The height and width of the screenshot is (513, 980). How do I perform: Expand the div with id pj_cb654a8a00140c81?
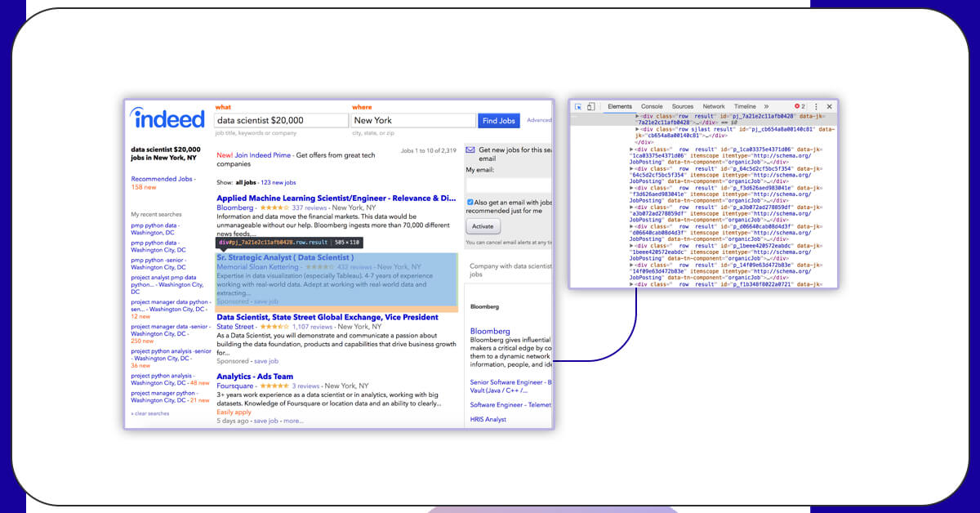637,128
